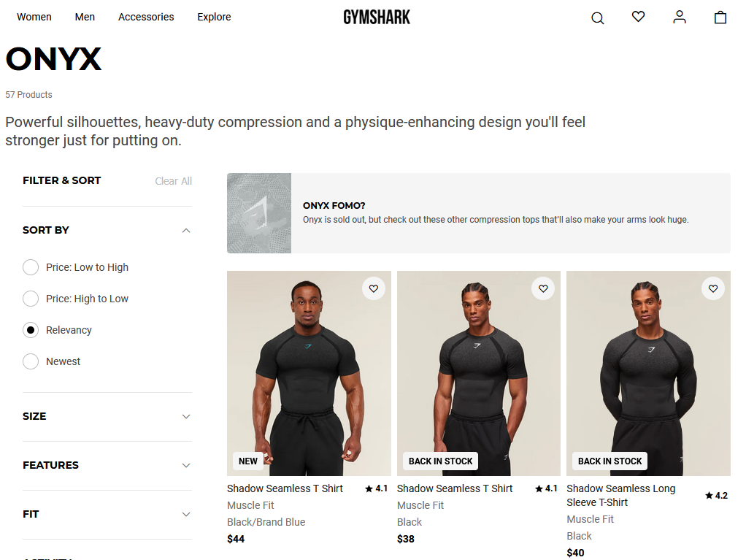Expand the Fit filter section

pyautogui.click(x=186, y=514)
